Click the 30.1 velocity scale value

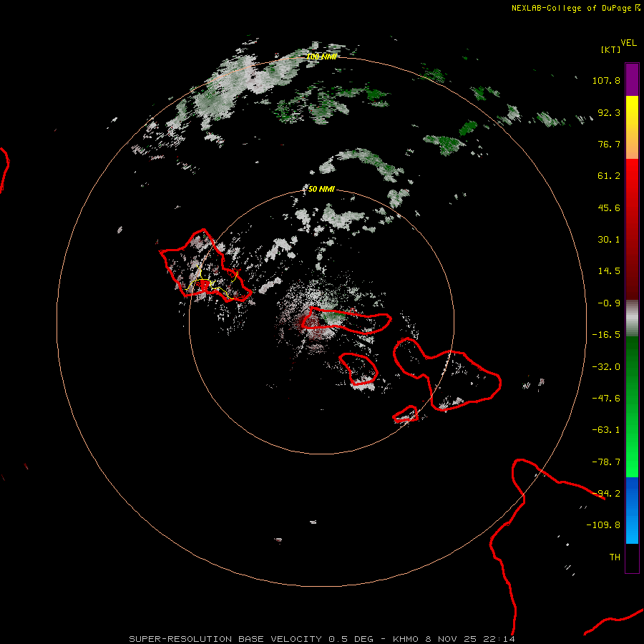[609, 240]
